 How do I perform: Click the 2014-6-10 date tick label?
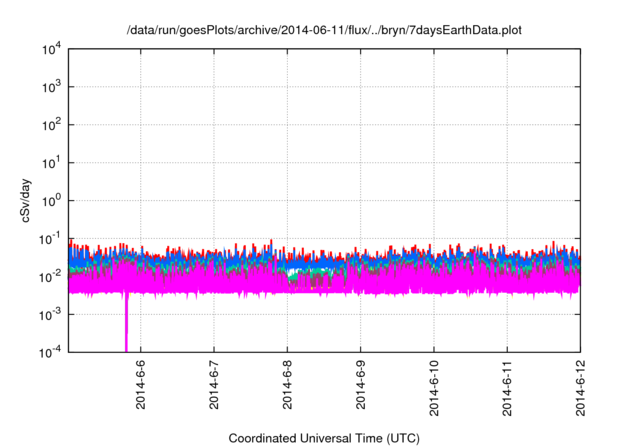click(434, 388)
